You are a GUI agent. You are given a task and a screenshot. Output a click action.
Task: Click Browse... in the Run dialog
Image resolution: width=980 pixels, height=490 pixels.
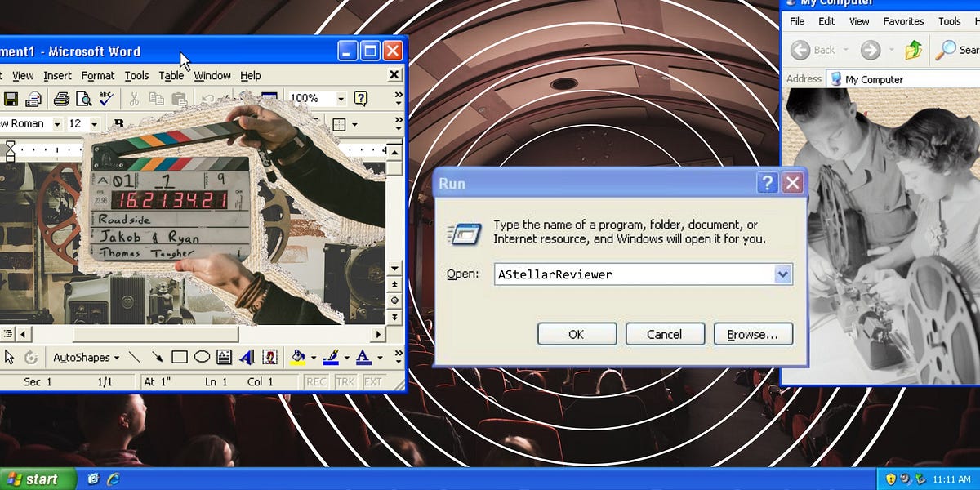click(x=753, y=334)
